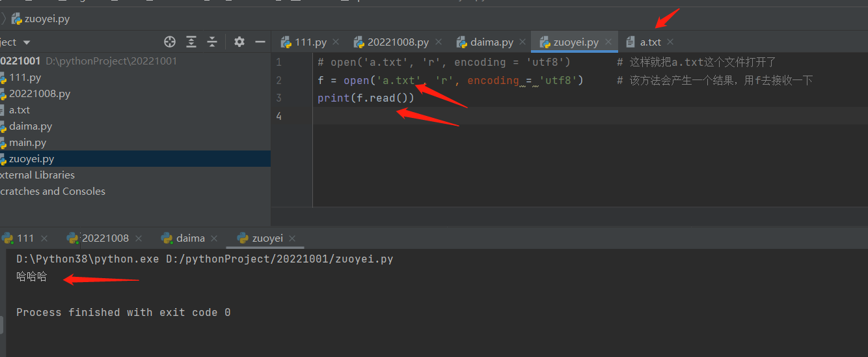
Task: Click the Chinese comment on line 1
Action: (x=696, y=62)
